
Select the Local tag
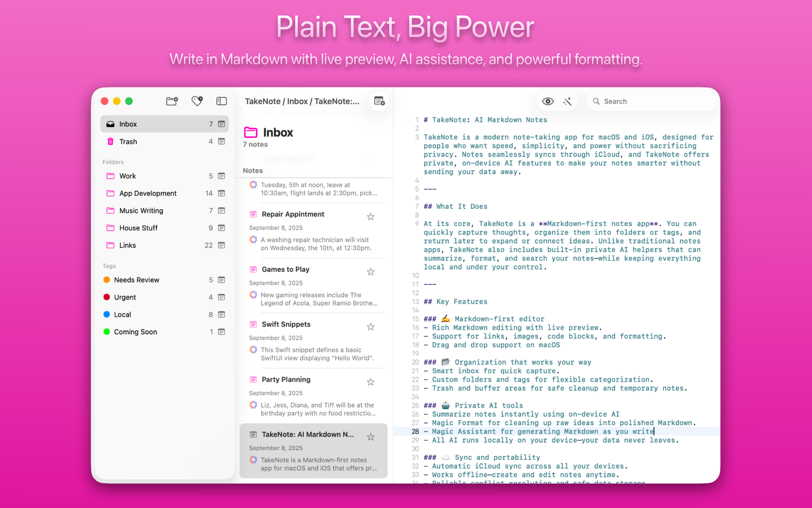[x=164, y=314]
